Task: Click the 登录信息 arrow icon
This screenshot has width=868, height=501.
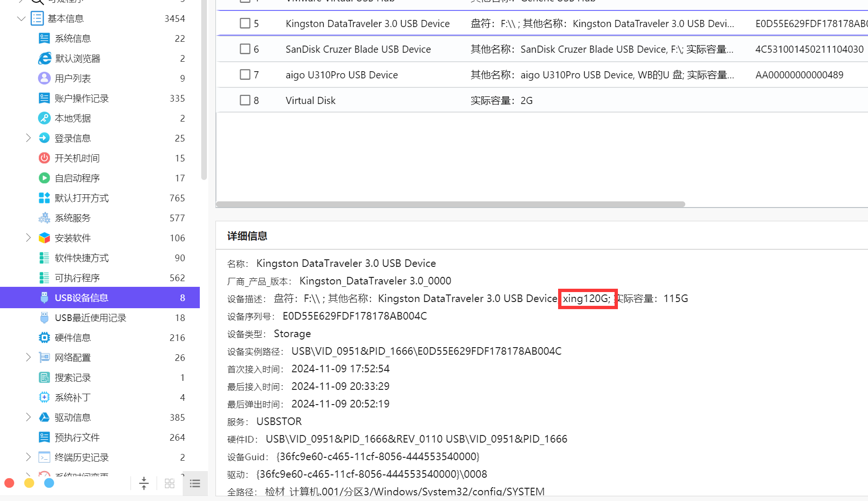Action: click(44, 138)
